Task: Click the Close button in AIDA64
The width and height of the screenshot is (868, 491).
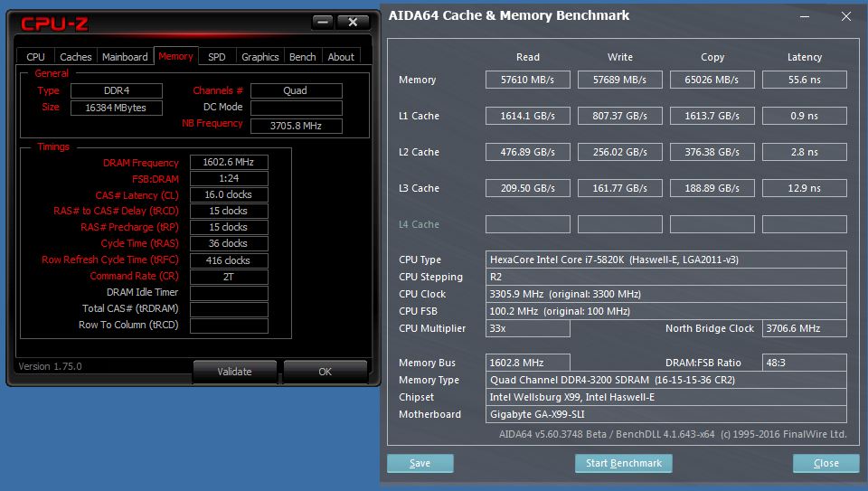Action: click(x=826, y=463)
